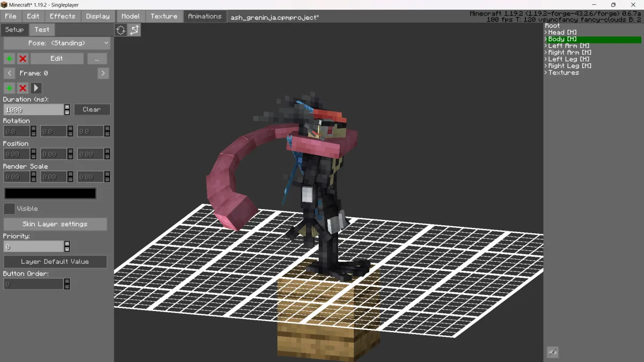Play the animation preview
This screenshot has width=644, height=362.
[36, 88]
